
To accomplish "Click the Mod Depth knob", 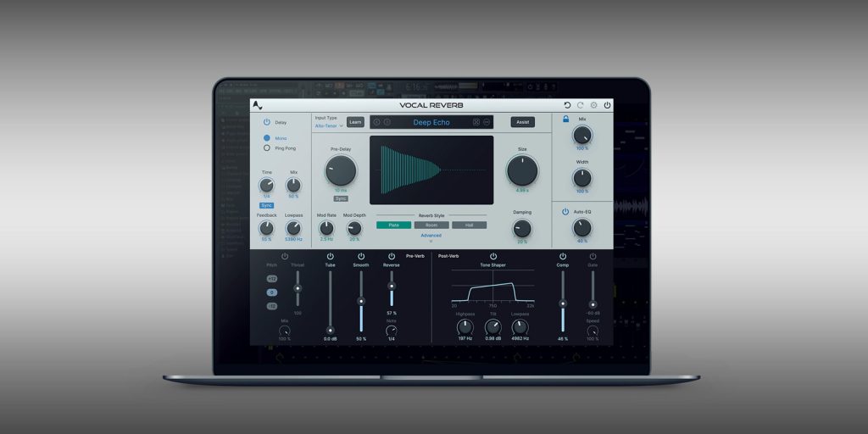I will point(354,228).
